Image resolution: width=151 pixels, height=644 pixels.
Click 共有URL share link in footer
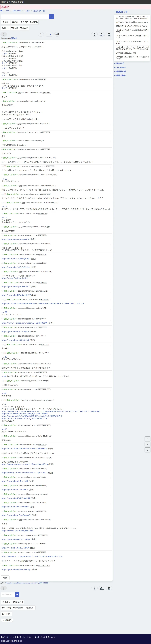click(51, 637)
